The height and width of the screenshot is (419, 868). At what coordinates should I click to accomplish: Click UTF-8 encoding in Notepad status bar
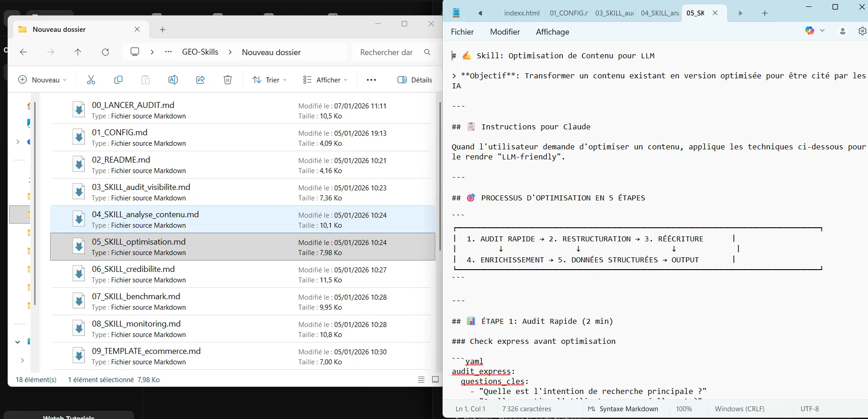tap(810, 409)
